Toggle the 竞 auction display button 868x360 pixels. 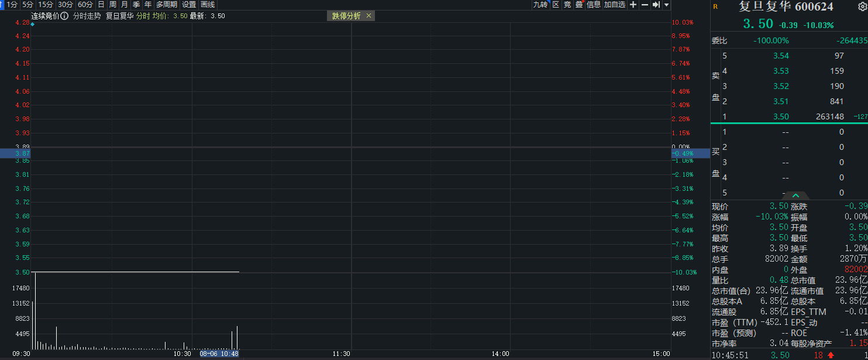(567, 5)
